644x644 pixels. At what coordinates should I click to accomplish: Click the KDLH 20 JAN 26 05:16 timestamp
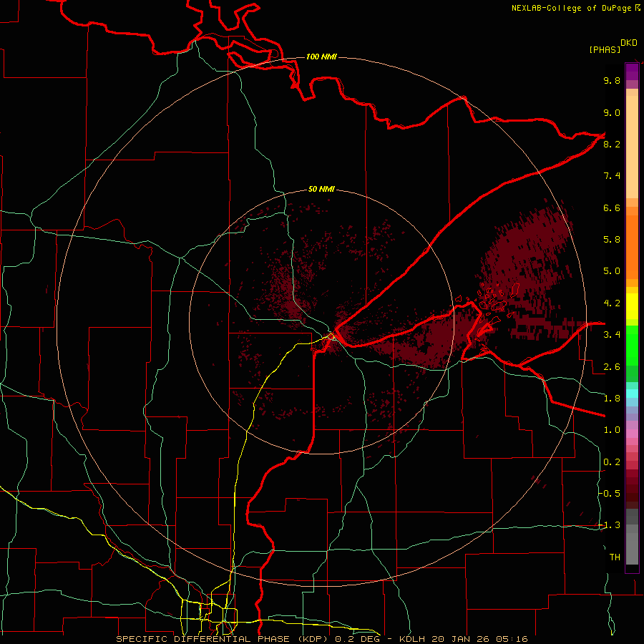point(463,639)
